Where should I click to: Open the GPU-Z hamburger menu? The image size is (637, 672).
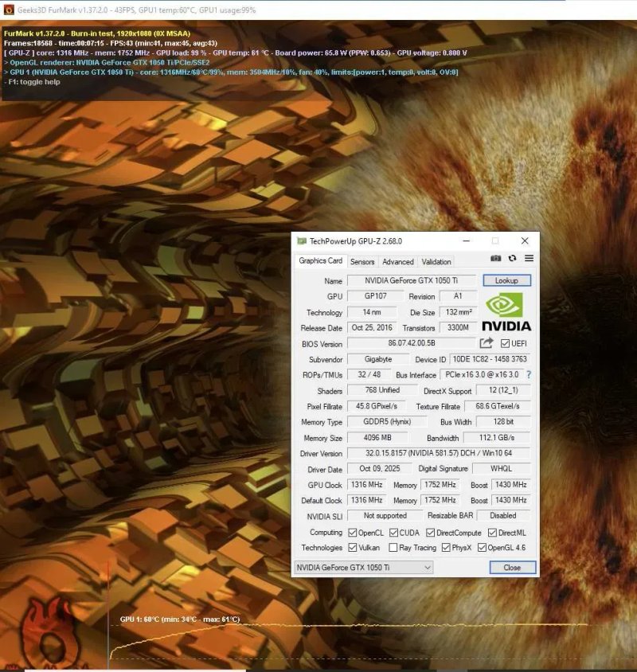tap(529, 258)
